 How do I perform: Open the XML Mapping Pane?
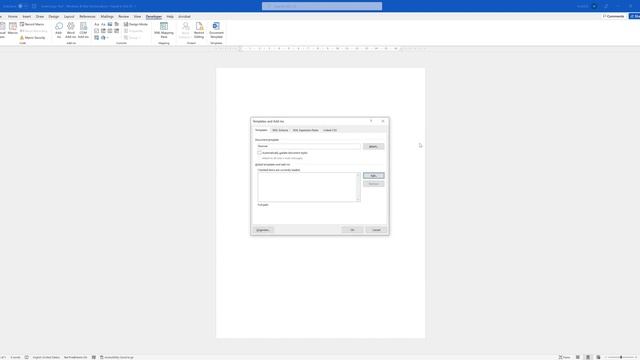pyautogui.click(x=164, y=31)
